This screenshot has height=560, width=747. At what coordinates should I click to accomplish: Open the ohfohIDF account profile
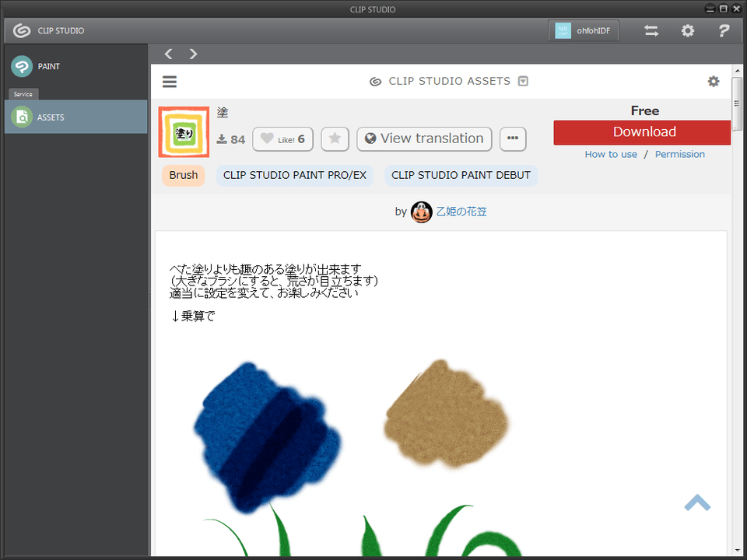pyautogui.click(x=584, y=30)
